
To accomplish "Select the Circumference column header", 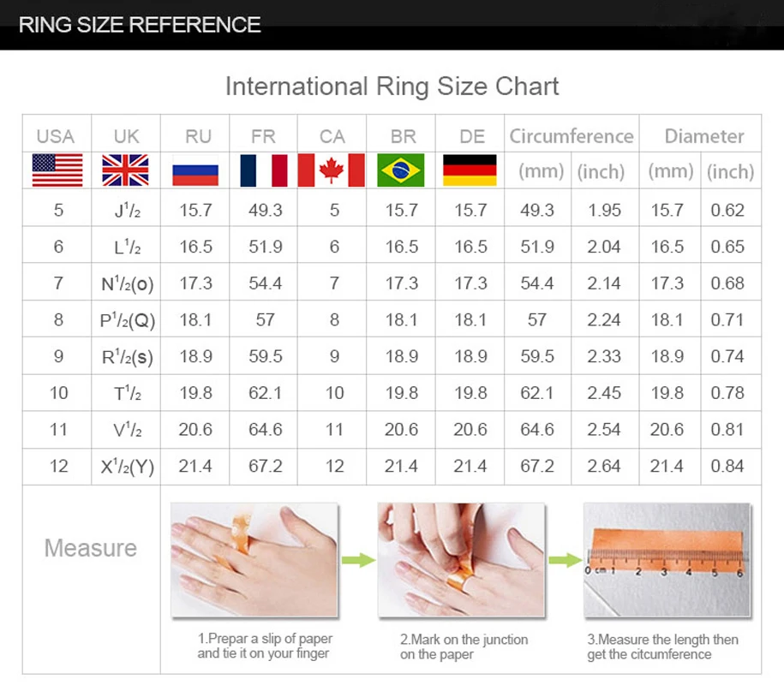I will [x=570, y=135].
